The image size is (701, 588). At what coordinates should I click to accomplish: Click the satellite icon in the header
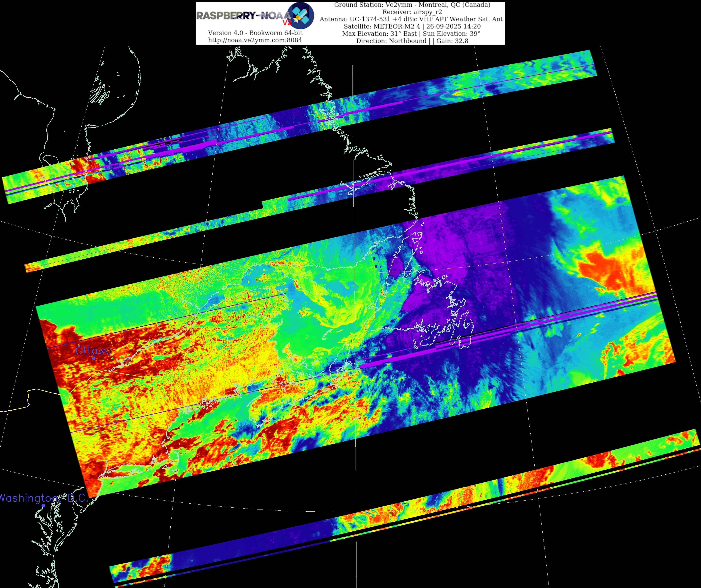coord(301,16)
